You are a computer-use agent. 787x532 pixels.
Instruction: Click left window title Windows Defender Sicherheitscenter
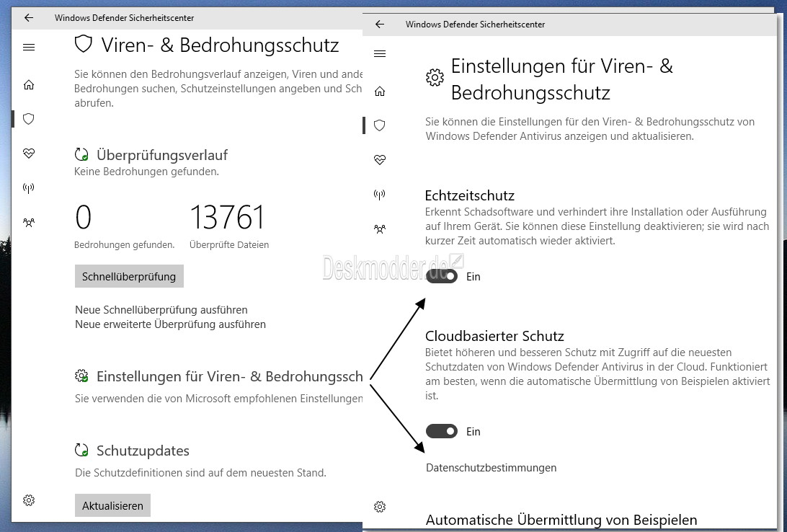(x=124, y=18)
